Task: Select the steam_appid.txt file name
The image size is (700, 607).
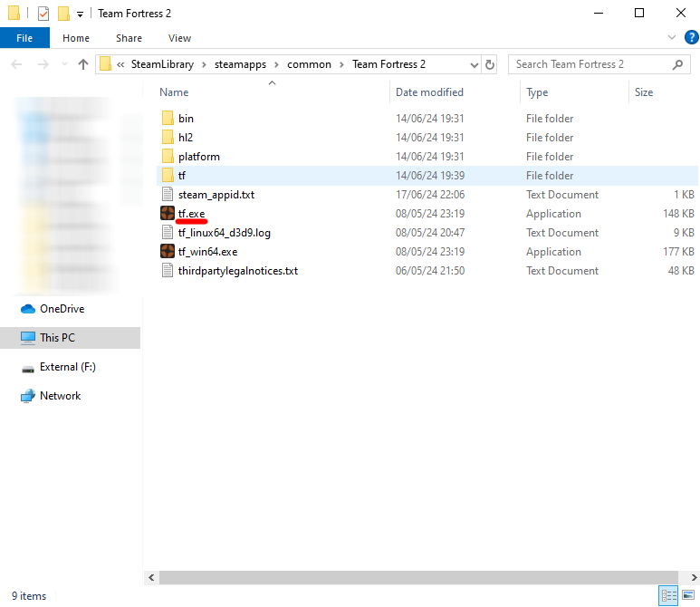Action: (216, 195)
